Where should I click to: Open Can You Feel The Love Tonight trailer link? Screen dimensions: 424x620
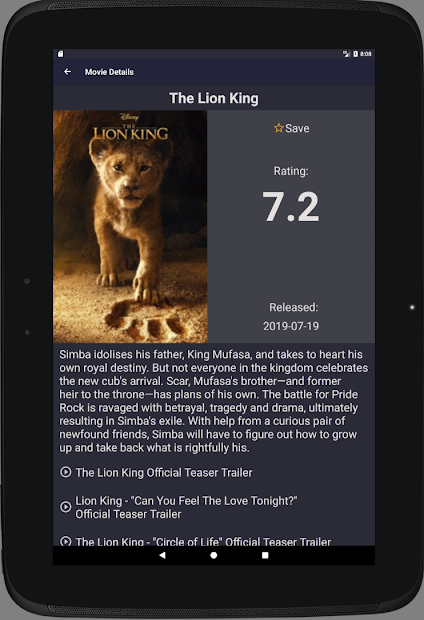coord(186,507)
